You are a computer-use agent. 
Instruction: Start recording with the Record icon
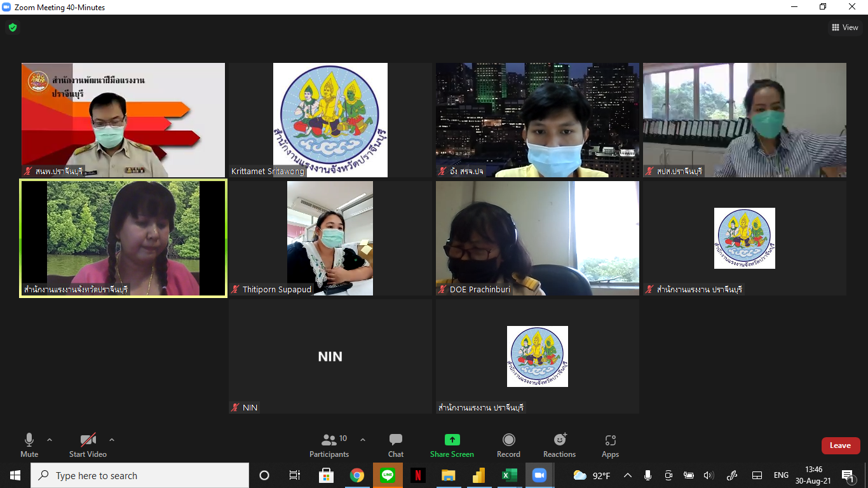[508, 445]
